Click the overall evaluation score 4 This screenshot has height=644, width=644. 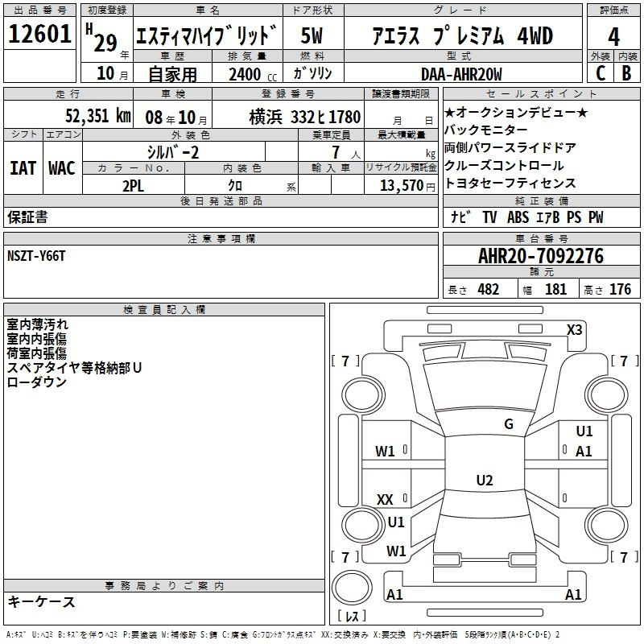613,36
